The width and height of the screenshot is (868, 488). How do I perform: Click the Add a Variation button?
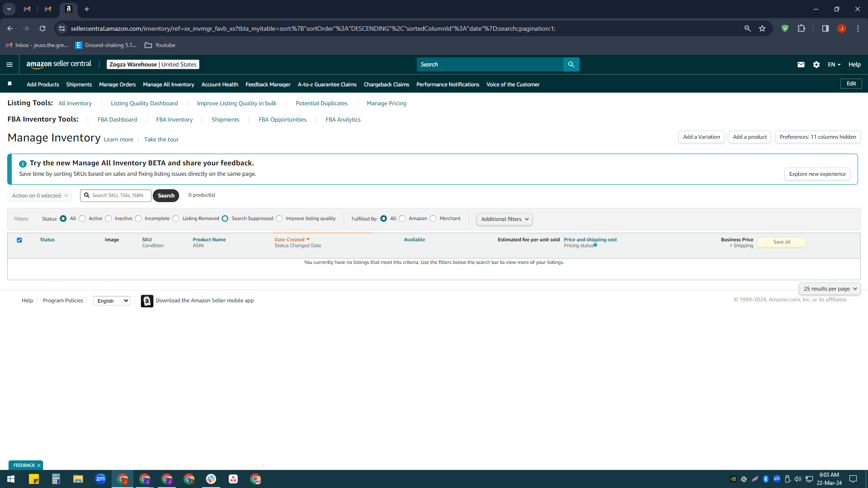pos(701,137)
